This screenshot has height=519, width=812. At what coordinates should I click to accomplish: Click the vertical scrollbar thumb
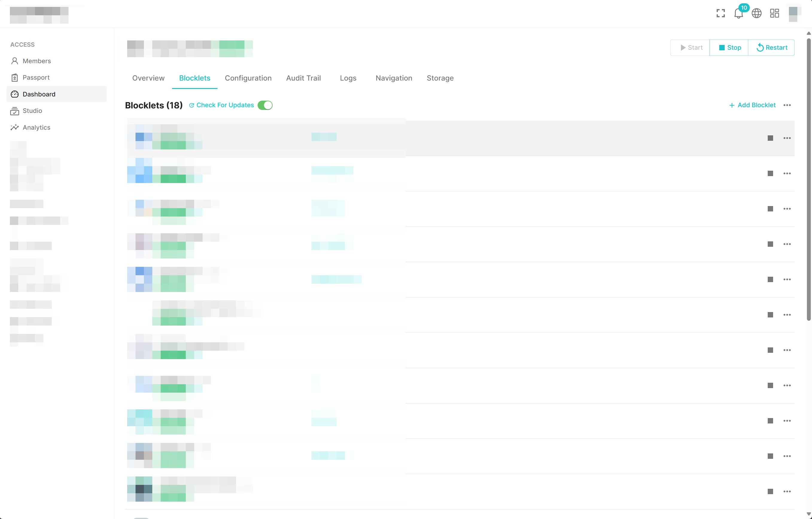coord(808,179)
